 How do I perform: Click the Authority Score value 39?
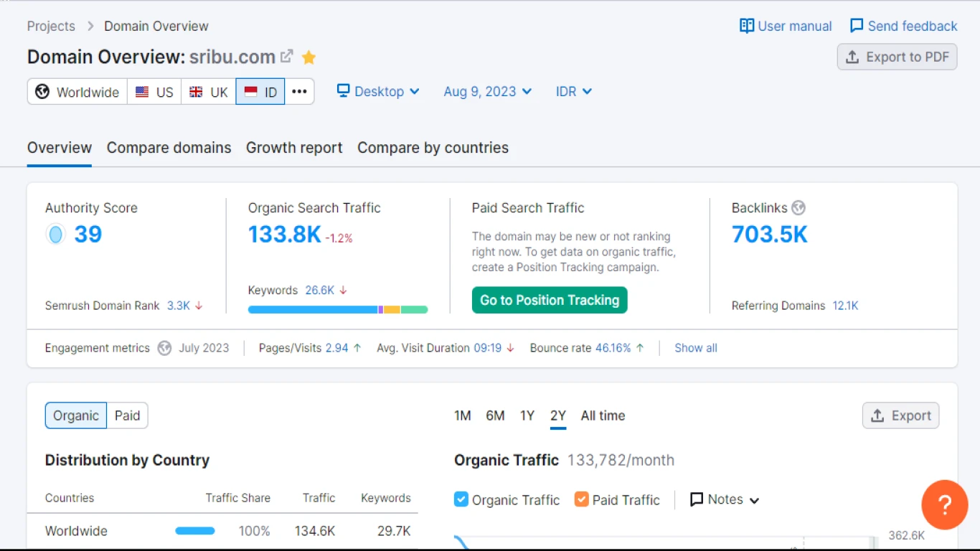[88, 235]
